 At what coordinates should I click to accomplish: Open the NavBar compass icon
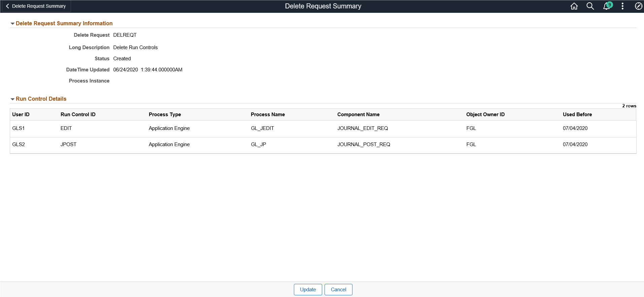coord(638,6)
